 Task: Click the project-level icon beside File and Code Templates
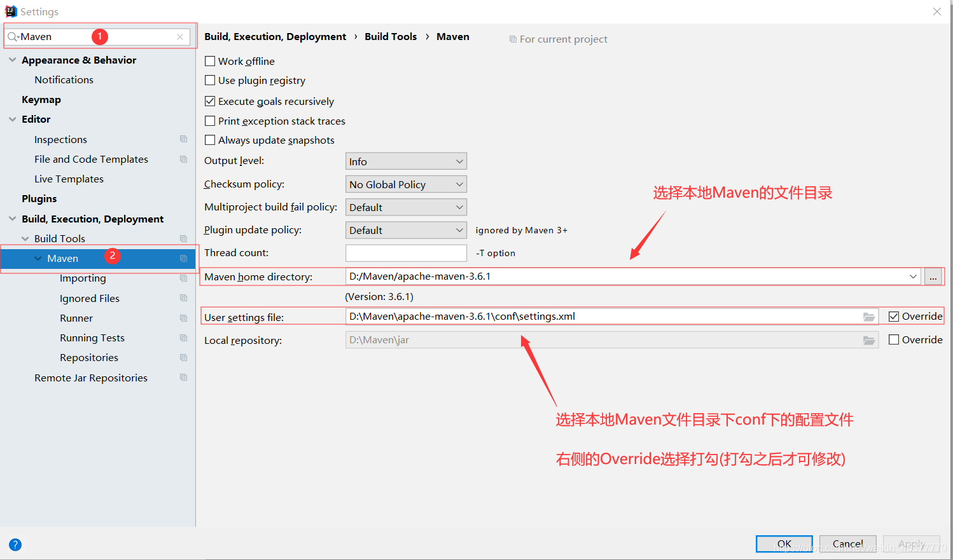pyautogui.click(x=183, y=159)
